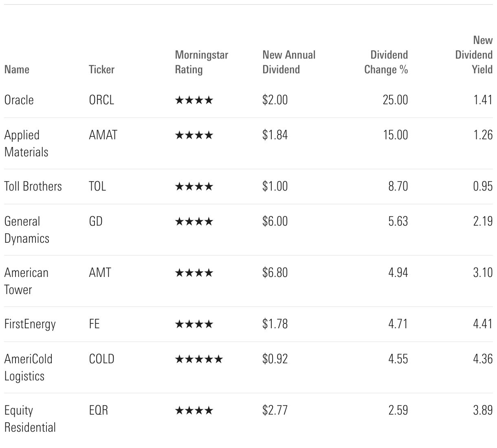Click the Dividend Change % header

pyautogui.click(x=386, y=62)
